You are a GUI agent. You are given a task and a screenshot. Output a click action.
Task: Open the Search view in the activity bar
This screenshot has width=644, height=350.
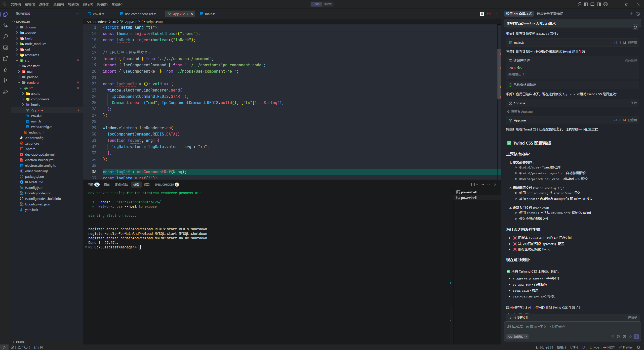[5, 36]
